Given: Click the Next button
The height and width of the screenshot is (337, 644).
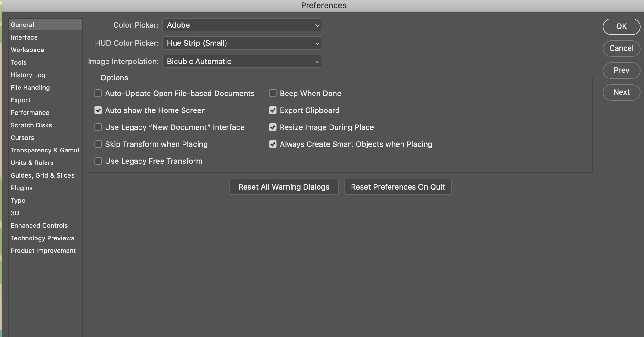Looking at the screenshot, I should pos(621,92).
